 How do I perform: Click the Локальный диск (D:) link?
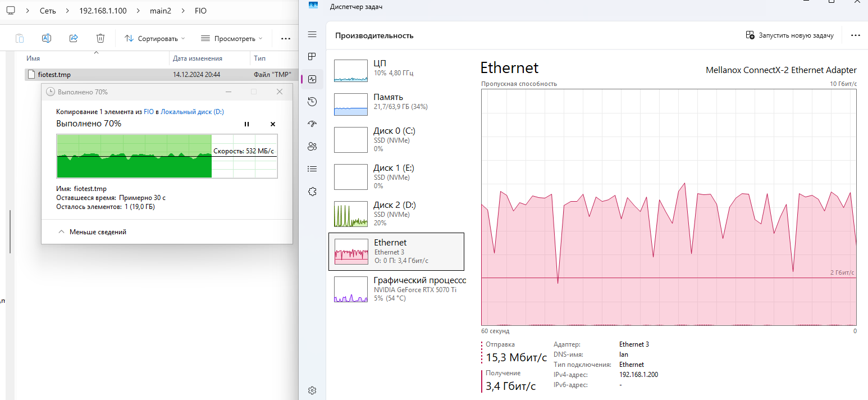[x=192, y=112]
